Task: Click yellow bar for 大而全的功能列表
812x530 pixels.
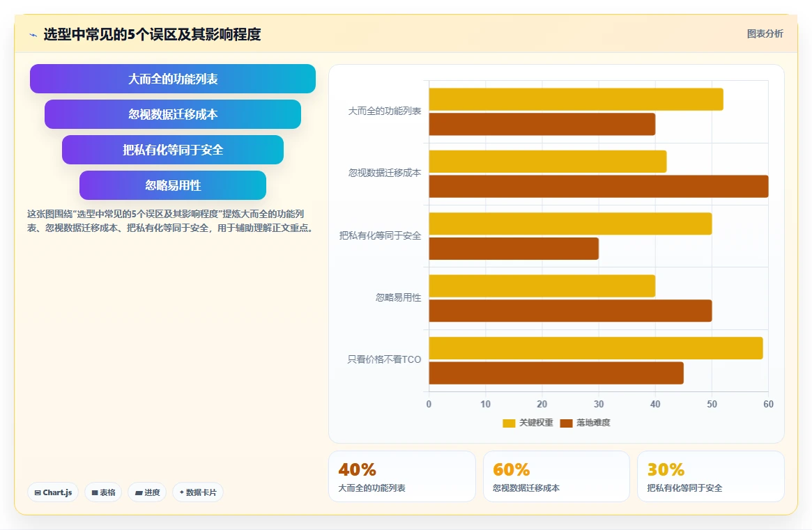Action: 576,100
